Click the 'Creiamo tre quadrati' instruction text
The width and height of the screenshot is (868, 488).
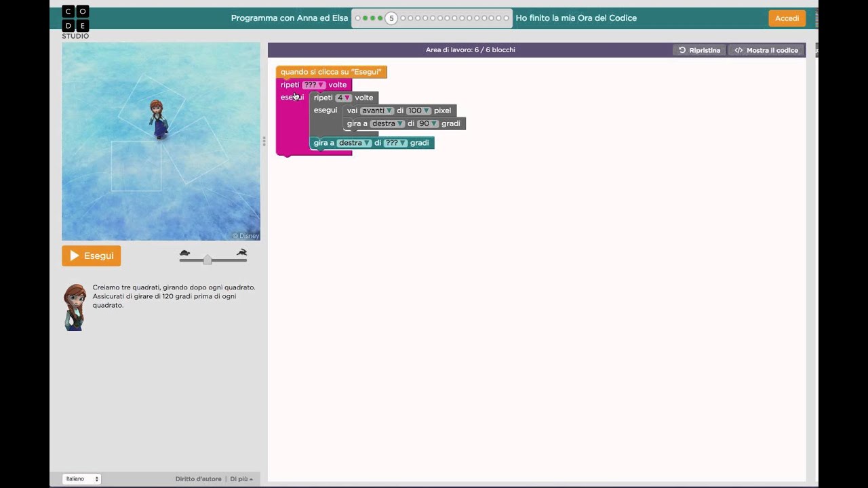174,296
